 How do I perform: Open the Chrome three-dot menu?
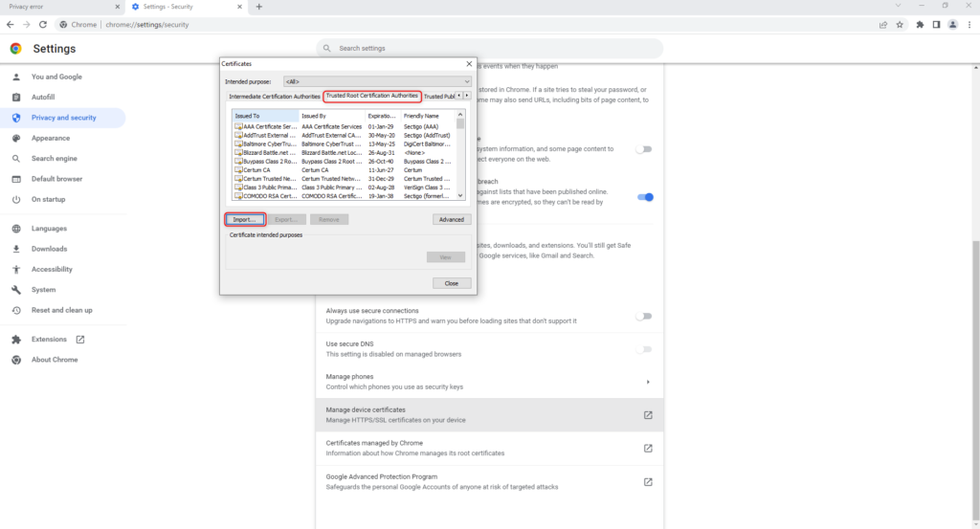[x=969, y=24]
